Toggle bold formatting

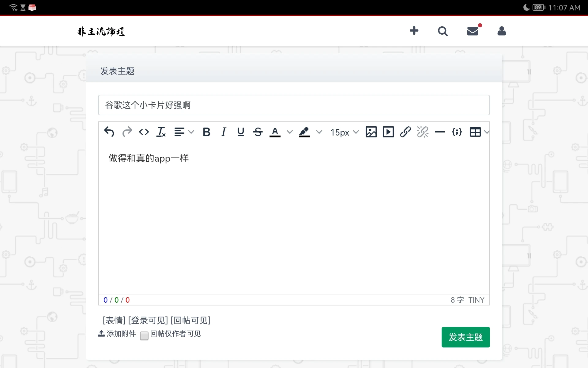pos(206,132)
